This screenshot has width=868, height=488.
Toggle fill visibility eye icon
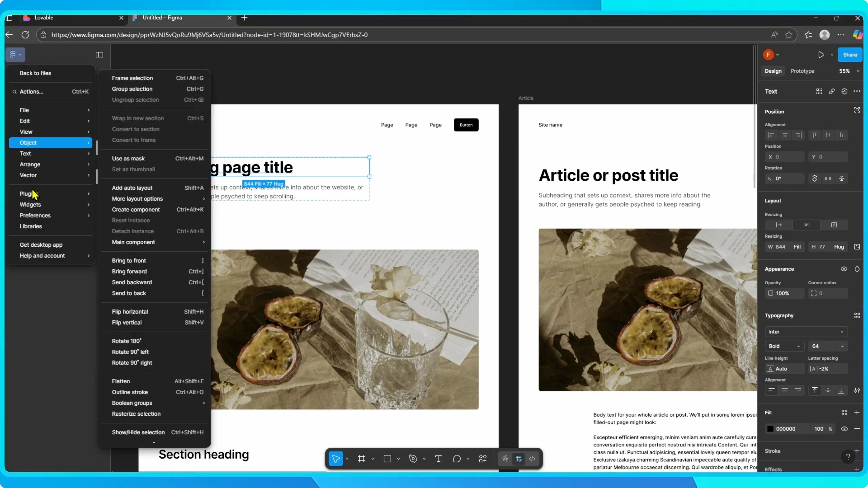coord(844,429)
